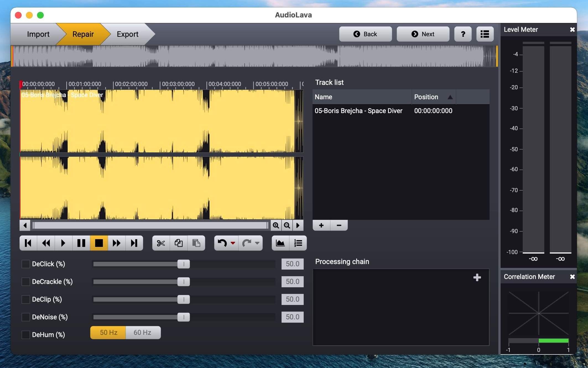Click the scissors cut tool icon
The height and width of the screenshot is (368, 588).
[160, 243]
